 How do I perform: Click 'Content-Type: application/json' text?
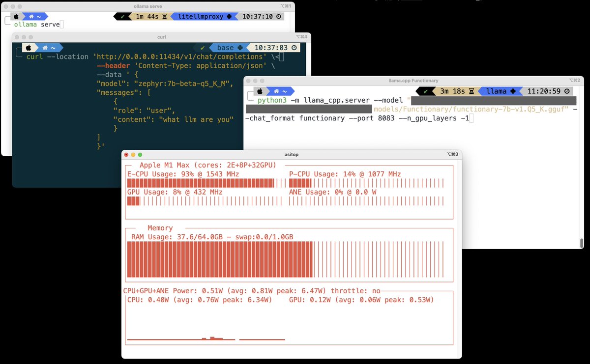[200, 65]
